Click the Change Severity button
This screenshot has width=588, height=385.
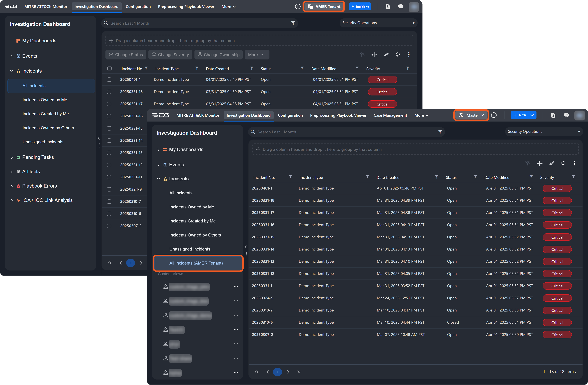[170, 55]
